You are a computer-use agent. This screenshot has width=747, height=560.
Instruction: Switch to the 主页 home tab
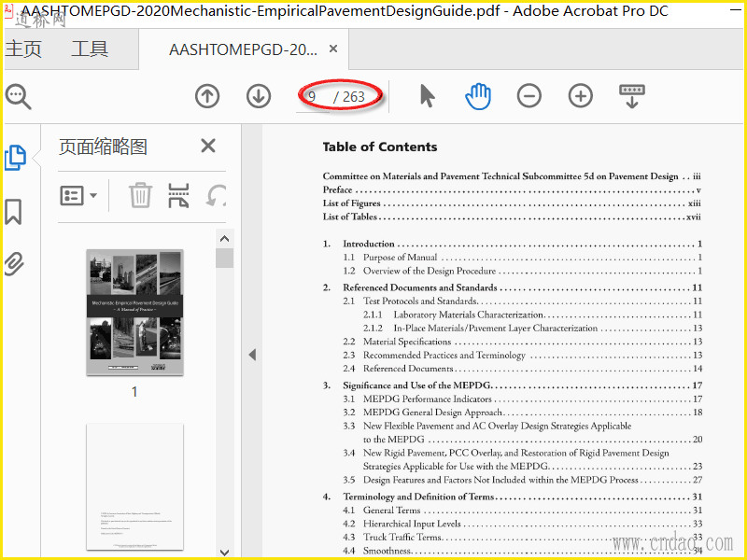[23, 49]
